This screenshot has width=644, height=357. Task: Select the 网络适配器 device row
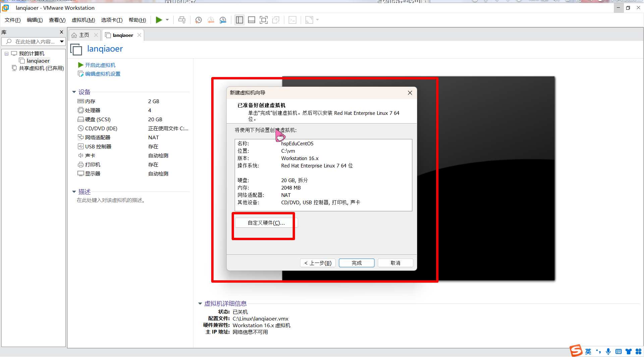click(133, 138)
